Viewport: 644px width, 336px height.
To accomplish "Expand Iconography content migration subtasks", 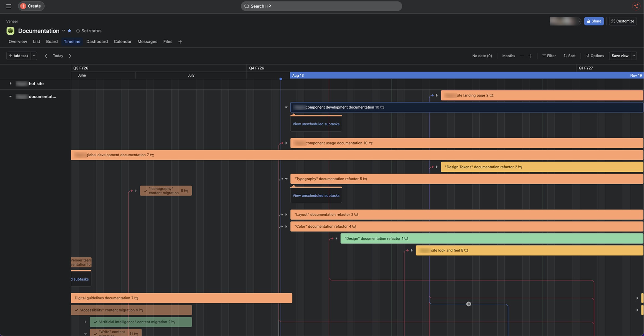I will tap(136, 191).
